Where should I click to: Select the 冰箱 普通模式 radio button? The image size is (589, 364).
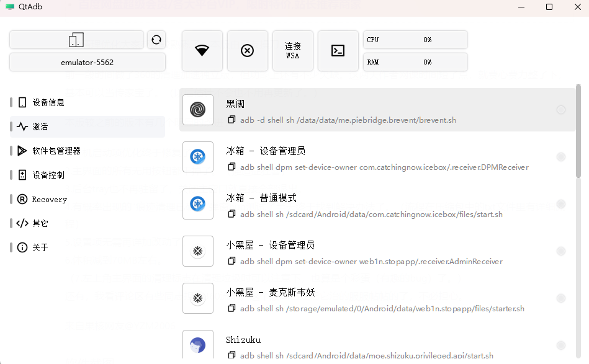coord(561,204)
